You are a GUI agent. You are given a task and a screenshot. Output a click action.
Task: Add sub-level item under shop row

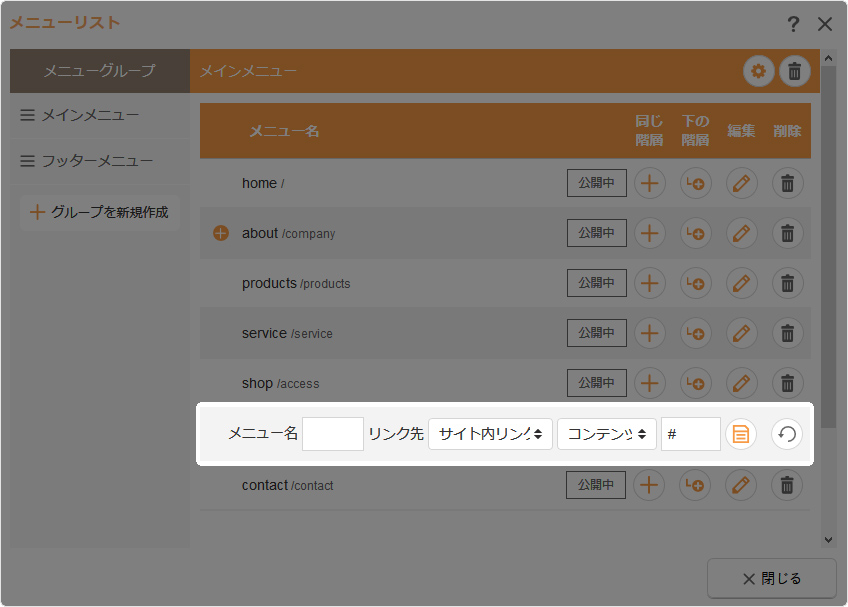pyautogui.click(x=695, y=383)
